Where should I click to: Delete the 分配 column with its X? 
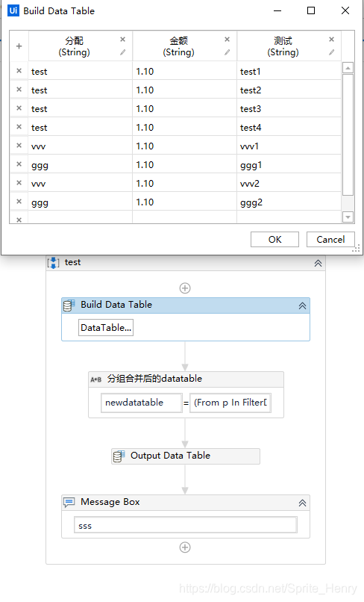click(x=123, y=39)
